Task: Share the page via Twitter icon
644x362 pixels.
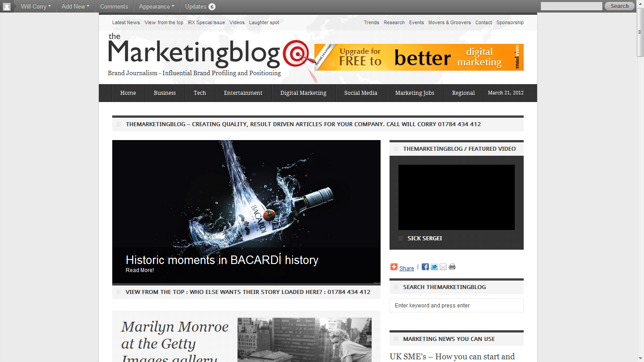Action: [434, 267]
